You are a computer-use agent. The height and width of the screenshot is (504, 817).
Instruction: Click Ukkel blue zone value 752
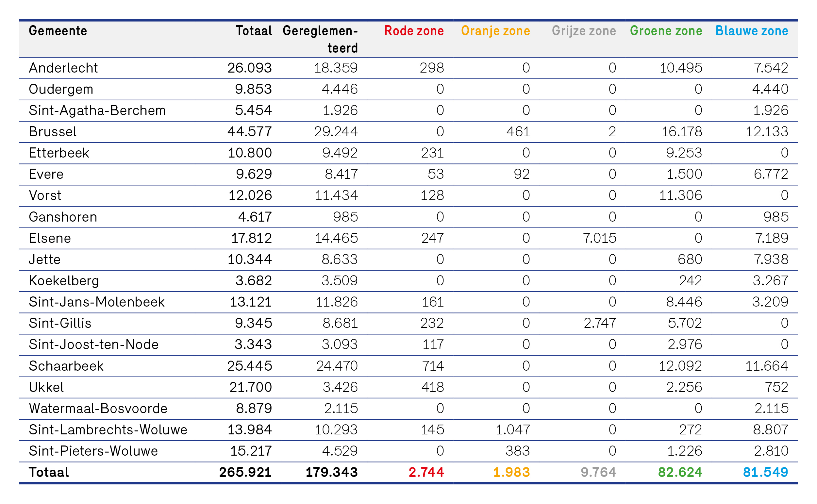pyautogui.click(x=777, y=387)
